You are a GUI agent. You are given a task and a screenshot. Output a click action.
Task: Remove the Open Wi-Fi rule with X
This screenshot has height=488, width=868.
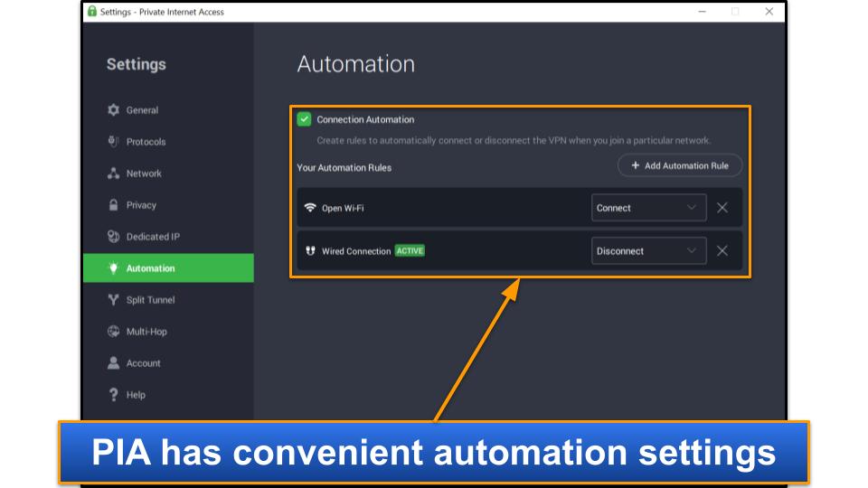coord(722,208)
